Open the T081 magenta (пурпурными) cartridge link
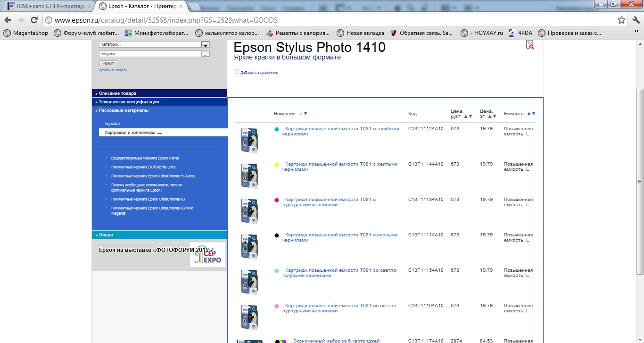Viewport: 644px width, 343px height. point(329,202)
